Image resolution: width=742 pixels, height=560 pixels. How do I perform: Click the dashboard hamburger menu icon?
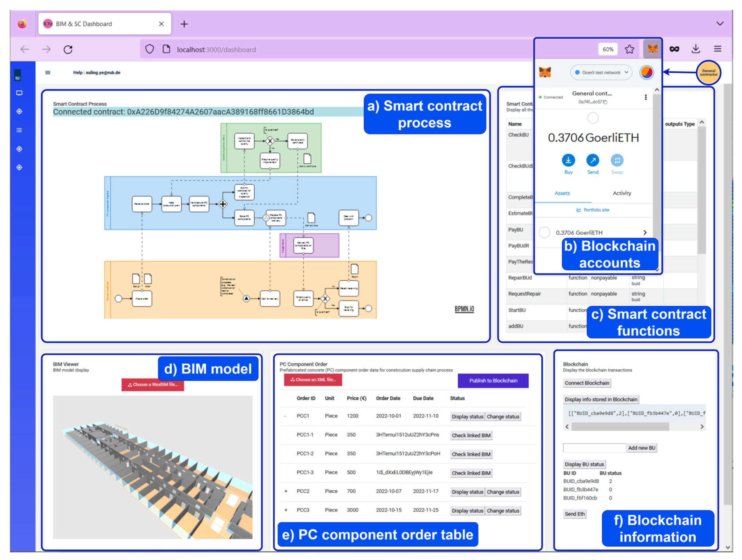48,72
